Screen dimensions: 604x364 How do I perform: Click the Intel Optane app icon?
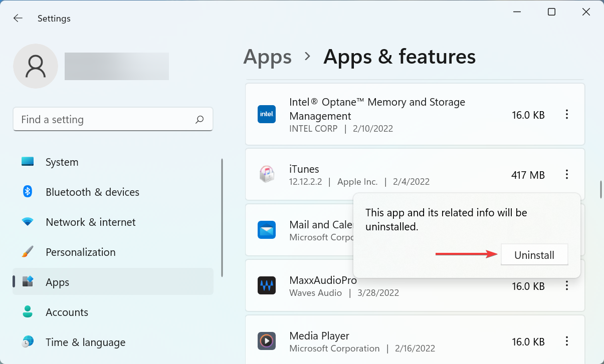click(267, 114)
